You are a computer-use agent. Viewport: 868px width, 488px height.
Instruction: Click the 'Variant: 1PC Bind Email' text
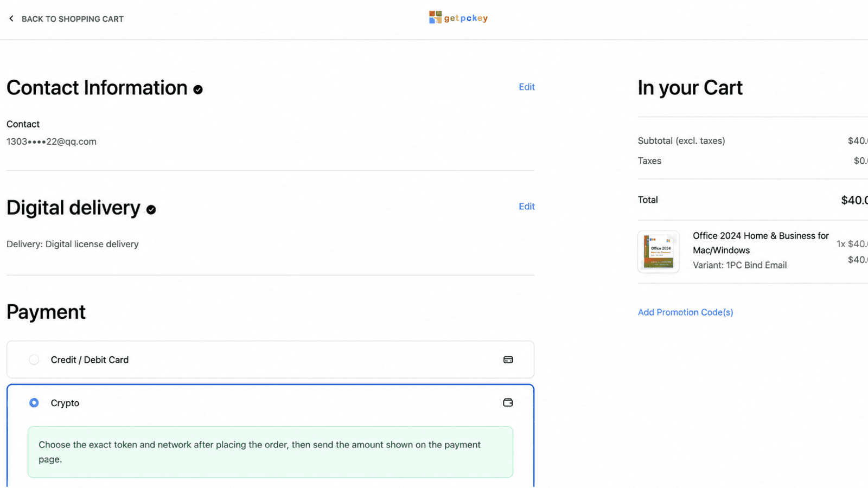click(x=739, y=265)
